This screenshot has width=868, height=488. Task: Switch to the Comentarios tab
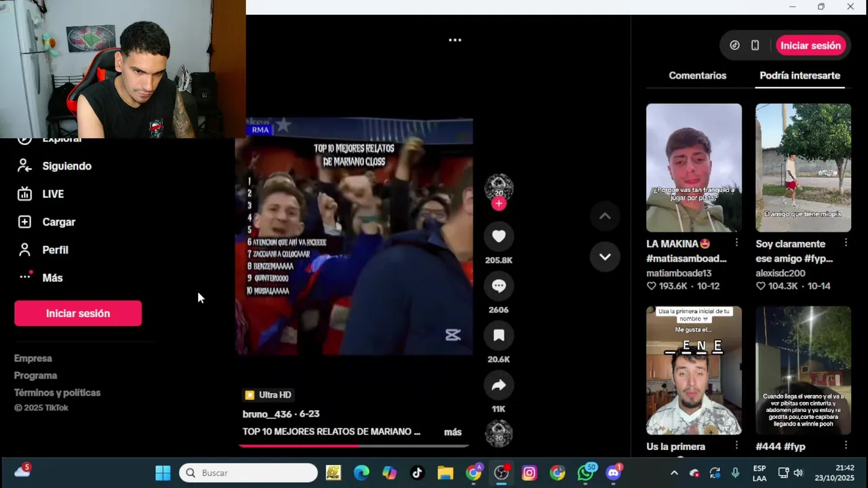tap(697, 75)
